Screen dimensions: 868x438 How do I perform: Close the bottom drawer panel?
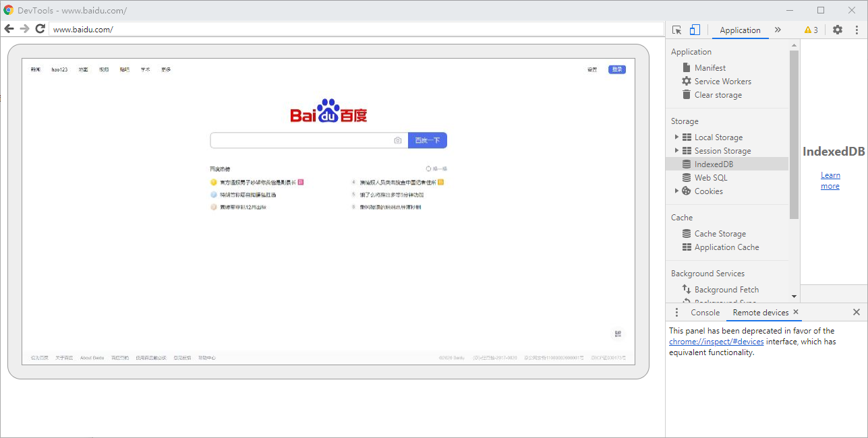[x=857, y=312]
